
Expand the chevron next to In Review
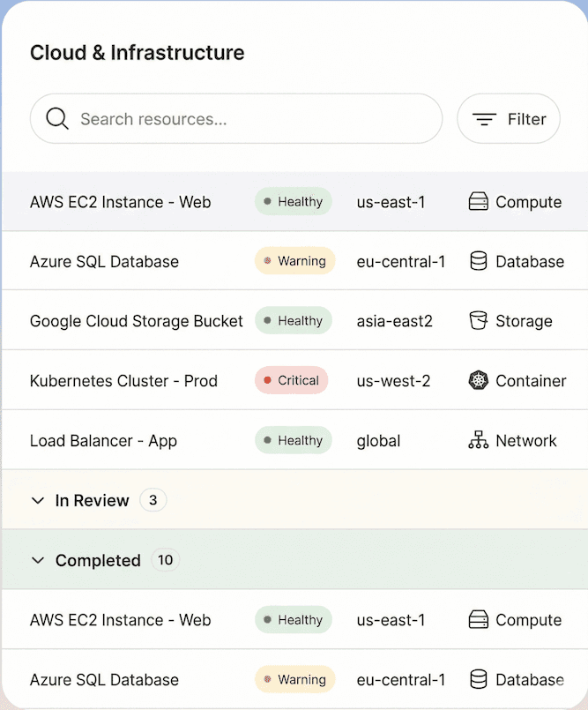pos(38,500)
